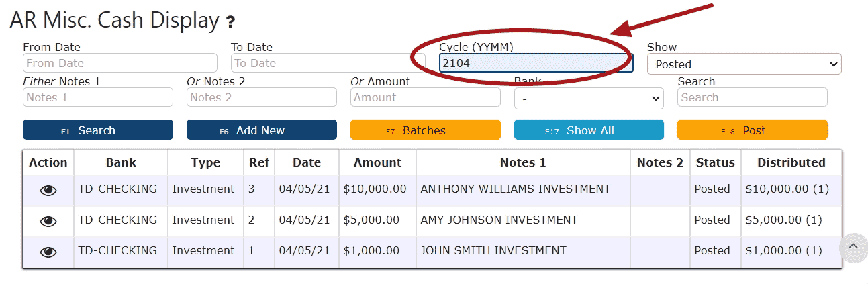Click the scroll-to-top chevron circle
Screen dimensions: 868x284
tap(853, 246)
